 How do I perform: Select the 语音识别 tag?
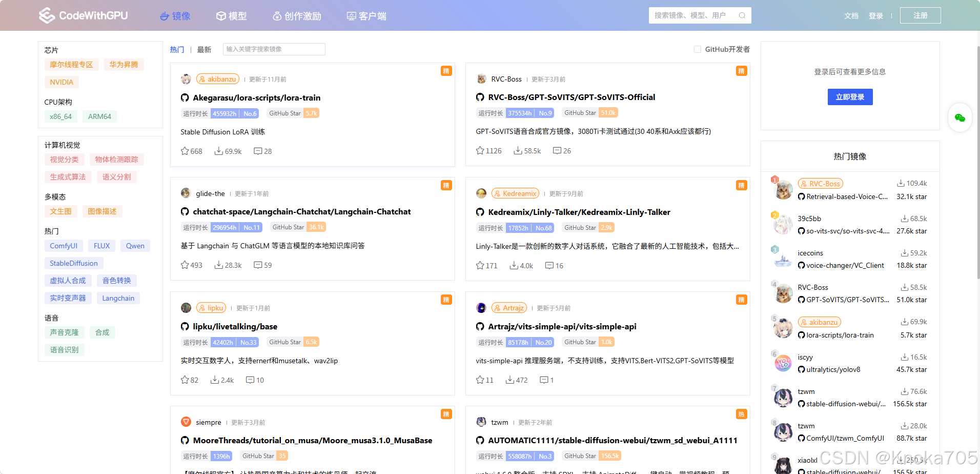point(64,350)
